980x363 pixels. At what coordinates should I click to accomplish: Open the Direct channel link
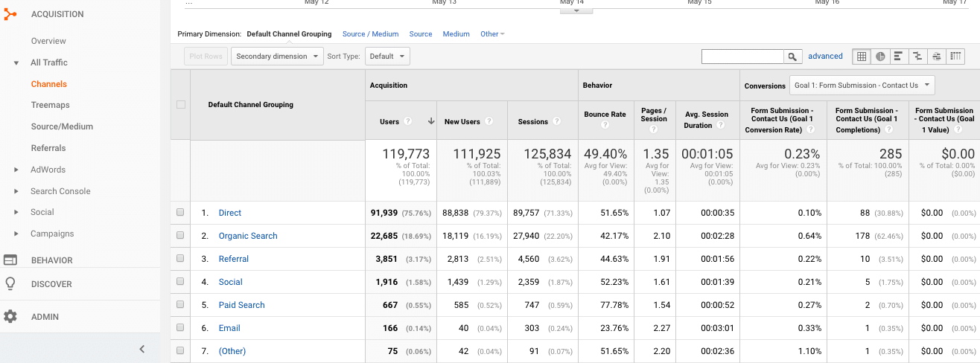coord(230,213)
